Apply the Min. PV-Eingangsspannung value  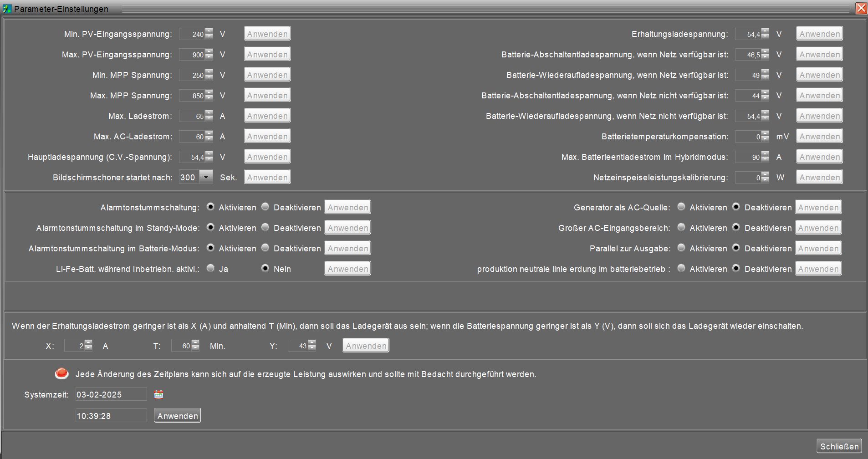coord(267,34)
